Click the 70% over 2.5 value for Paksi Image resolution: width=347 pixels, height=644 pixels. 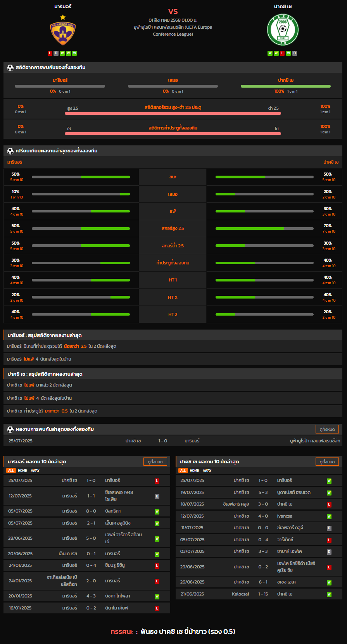[x=328, y=226]
